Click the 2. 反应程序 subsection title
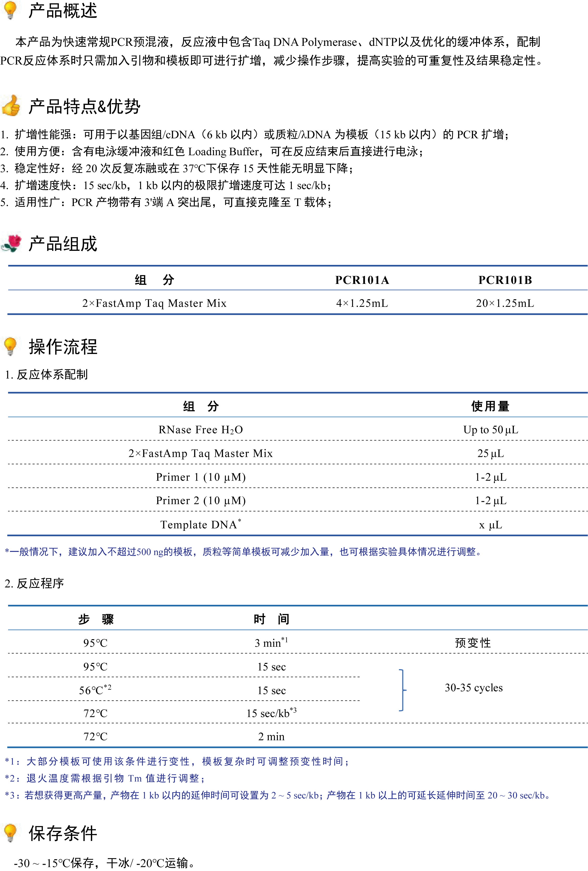The height and width of the screenshot is (871, 588). (x=34, y=583)
